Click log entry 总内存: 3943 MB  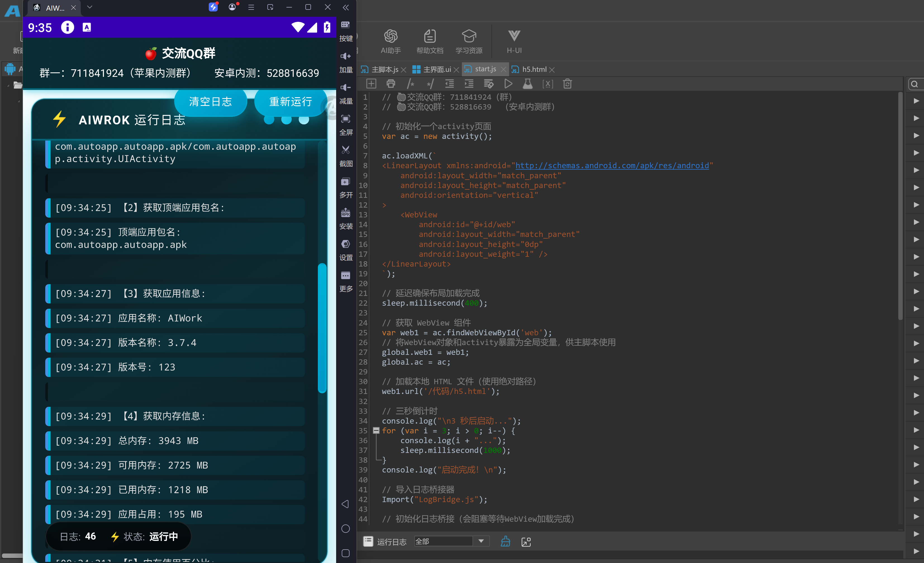[x=175, y=441]
